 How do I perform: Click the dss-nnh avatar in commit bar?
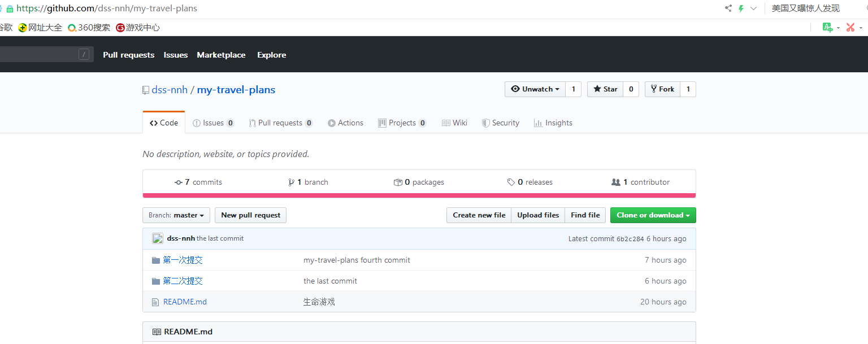[x=158, y=238]
